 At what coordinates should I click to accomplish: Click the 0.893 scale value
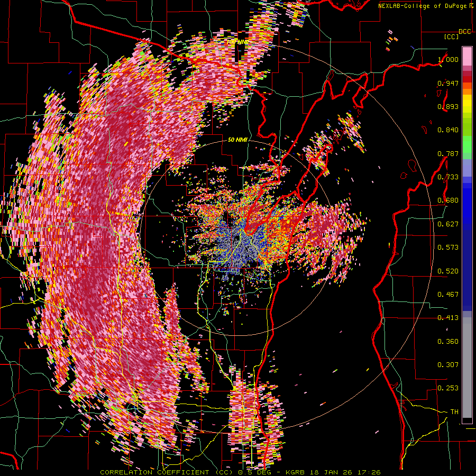pyautogui.click(x=448, y=106)
